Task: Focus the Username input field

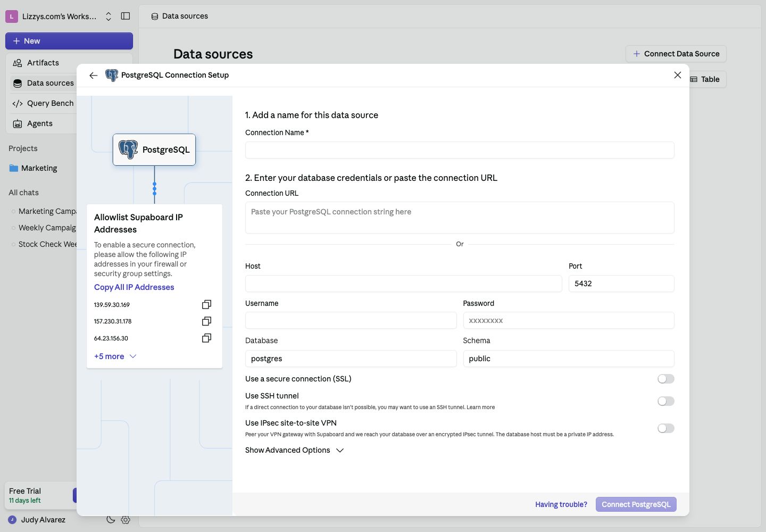Action: coord(351,320)
